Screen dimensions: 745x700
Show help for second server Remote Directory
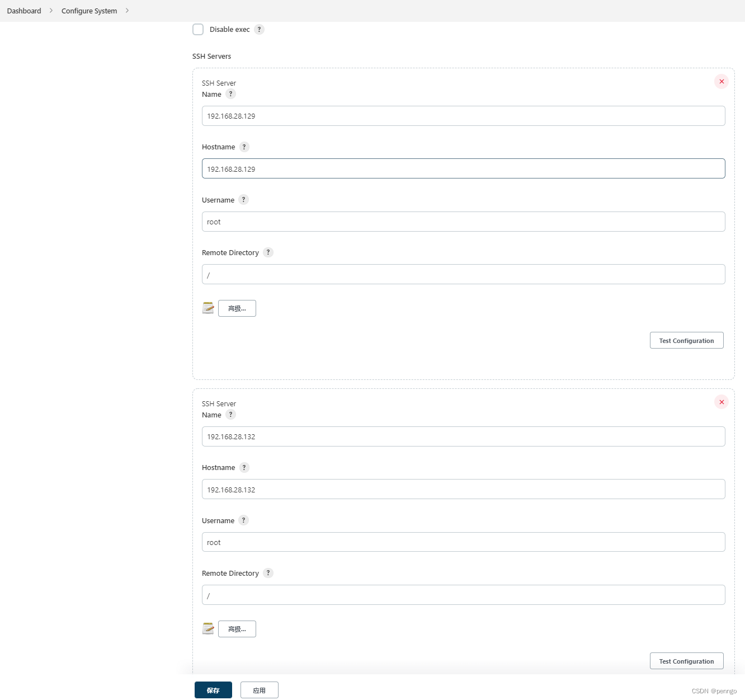(x=268, y=573)
